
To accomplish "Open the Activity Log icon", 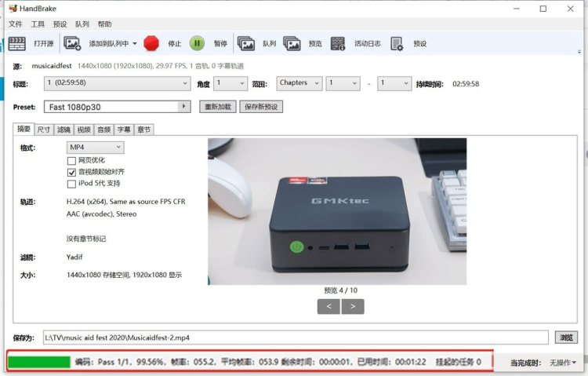I will click(x=338, y=44).
